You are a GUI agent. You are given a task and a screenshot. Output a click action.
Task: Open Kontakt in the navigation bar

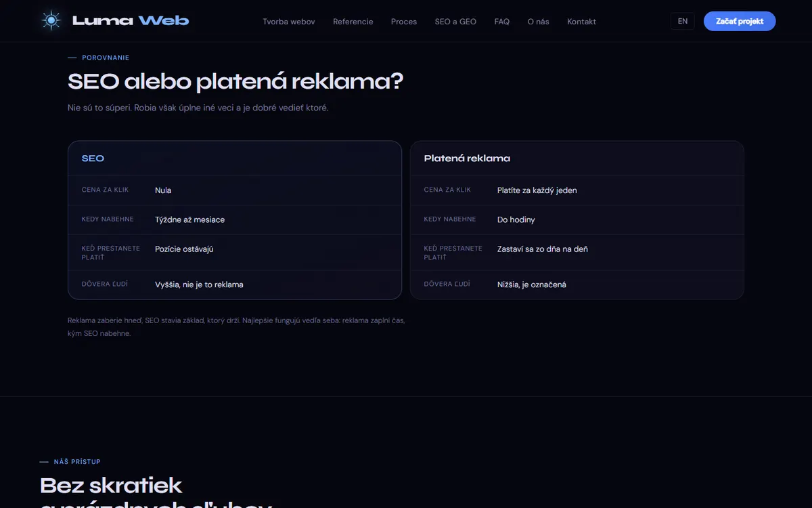tap(582, 22)
